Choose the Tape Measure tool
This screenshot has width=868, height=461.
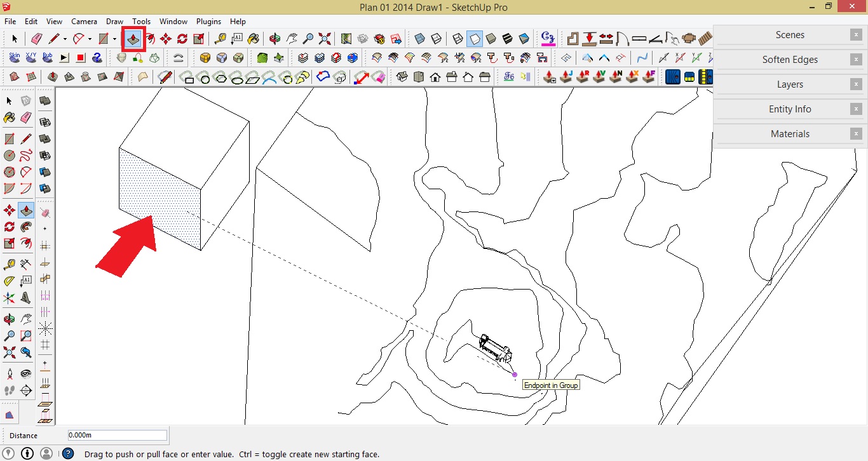coord(220,39)
